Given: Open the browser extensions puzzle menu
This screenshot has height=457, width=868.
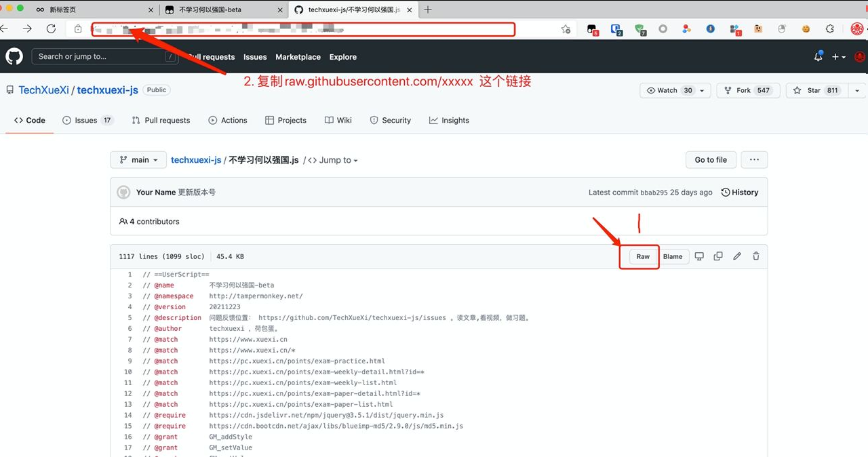Looking at the screenshot, I should (x=830, y=29).
